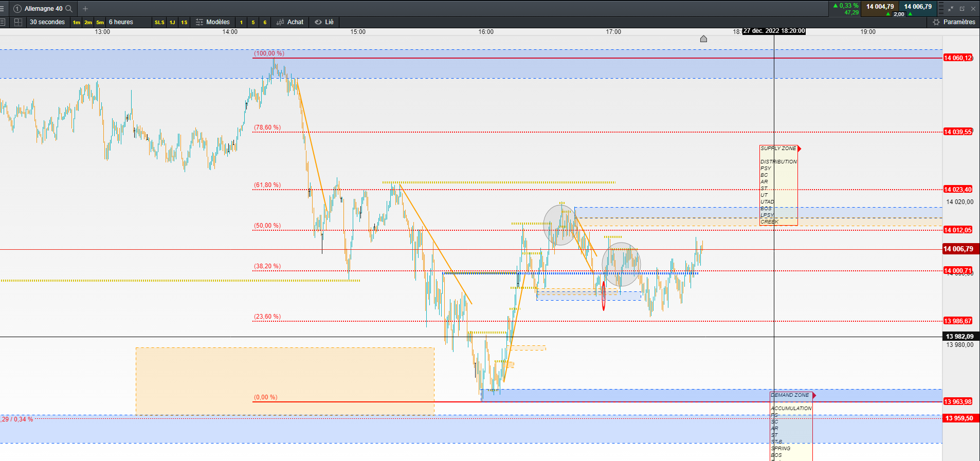Open the hamburger menu at top left
The width and height of the screenshot is (980, 461).
click(x=2, y=9)
